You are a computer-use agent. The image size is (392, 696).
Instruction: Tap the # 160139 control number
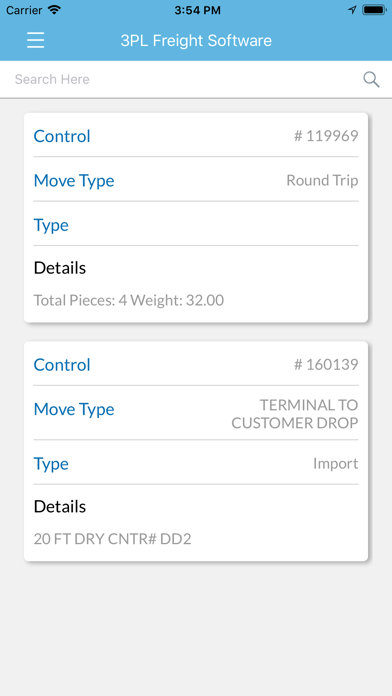(x=326, y=364)
